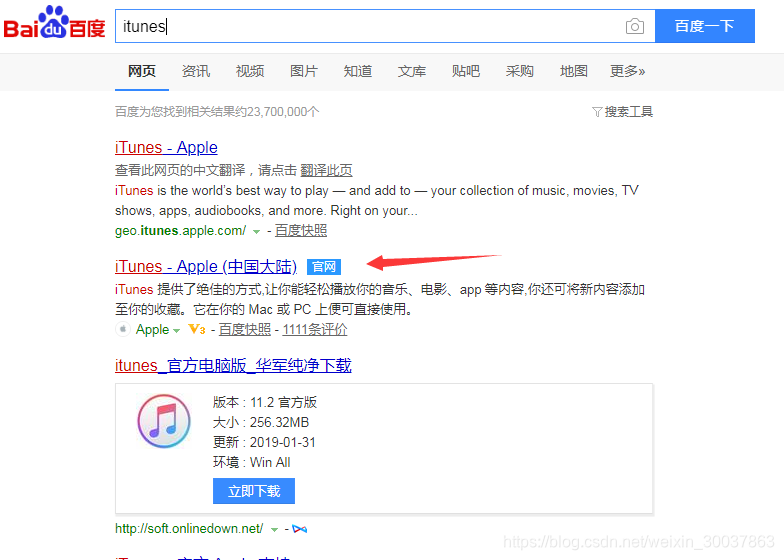
Task: Open the 1111条评价 reviews link
Action: 314,330
